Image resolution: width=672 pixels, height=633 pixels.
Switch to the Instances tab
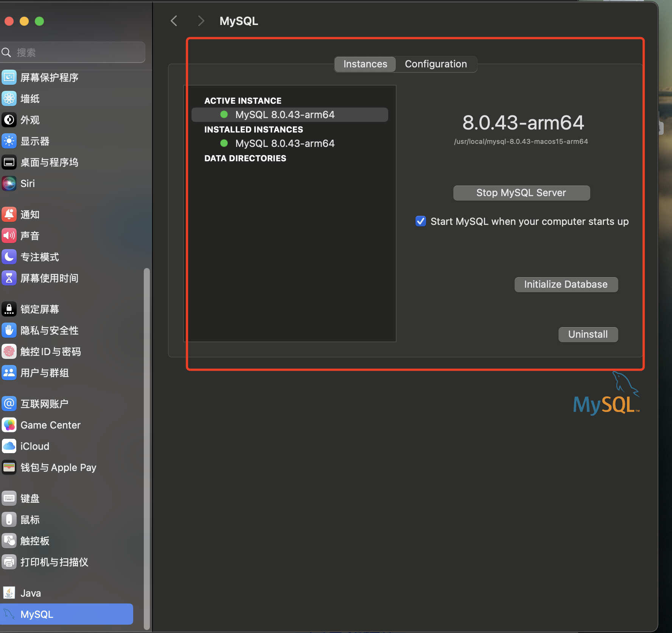coord(365,64)
